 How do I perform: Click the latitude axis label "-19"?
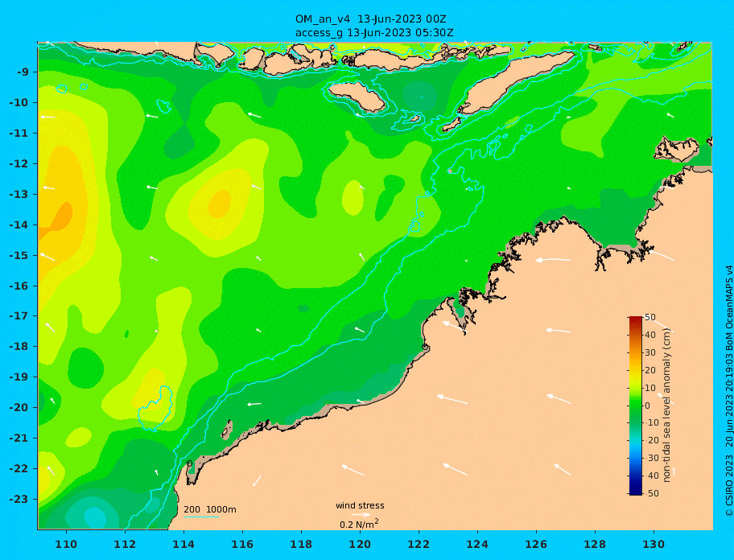click(19, 377)
